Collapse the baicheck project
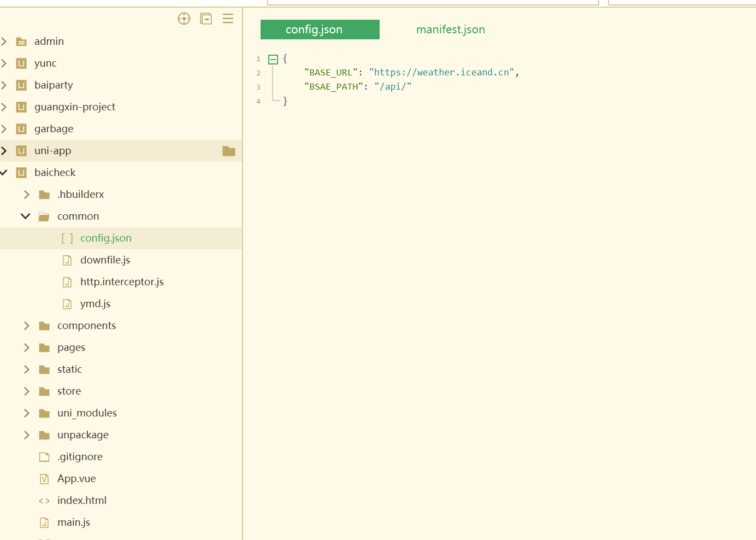The height and width of the screenshot is (540, 756). (4, 173)
